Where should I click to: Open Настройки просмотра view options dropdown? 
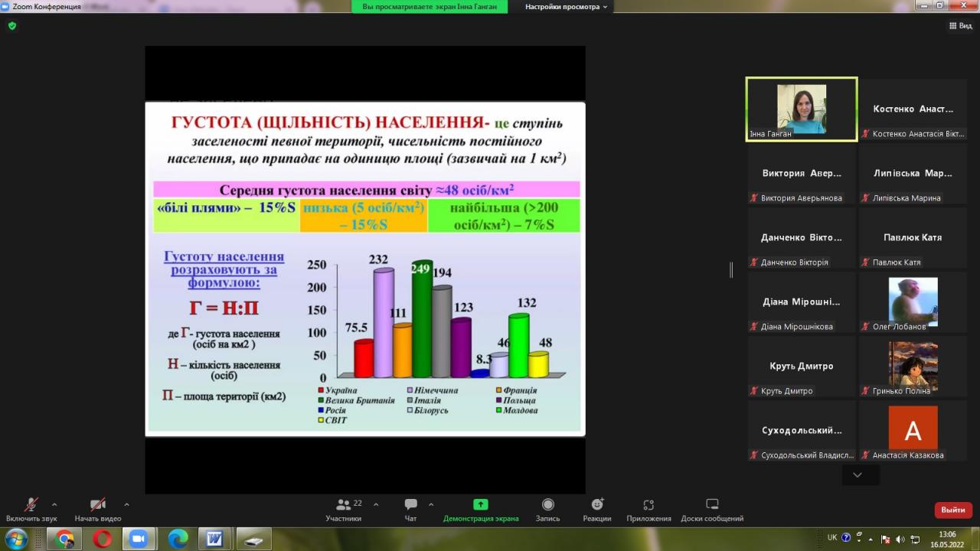click(x=566, y=7)
